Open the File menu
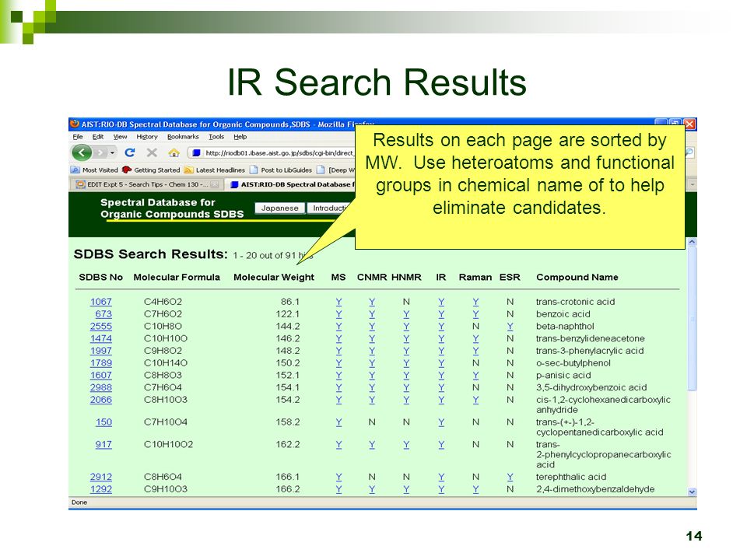The image size is (747, 560). point(78,137)
